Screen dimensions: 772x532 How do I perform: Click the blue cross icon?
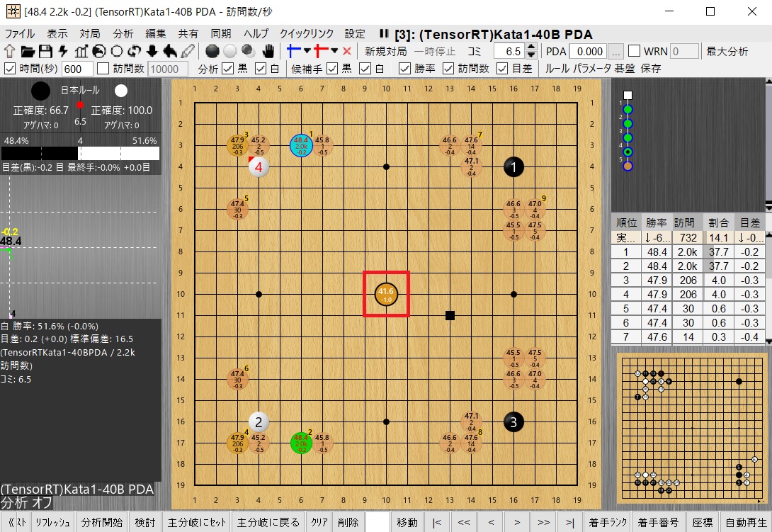[294, 51]
